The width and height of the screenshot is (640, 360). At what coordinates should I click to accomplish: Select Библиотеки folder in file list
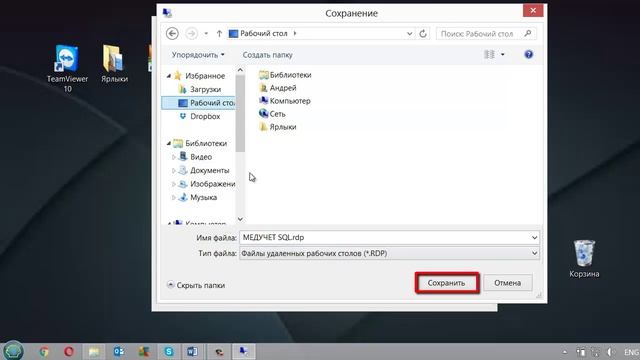(x=285, y=75)
